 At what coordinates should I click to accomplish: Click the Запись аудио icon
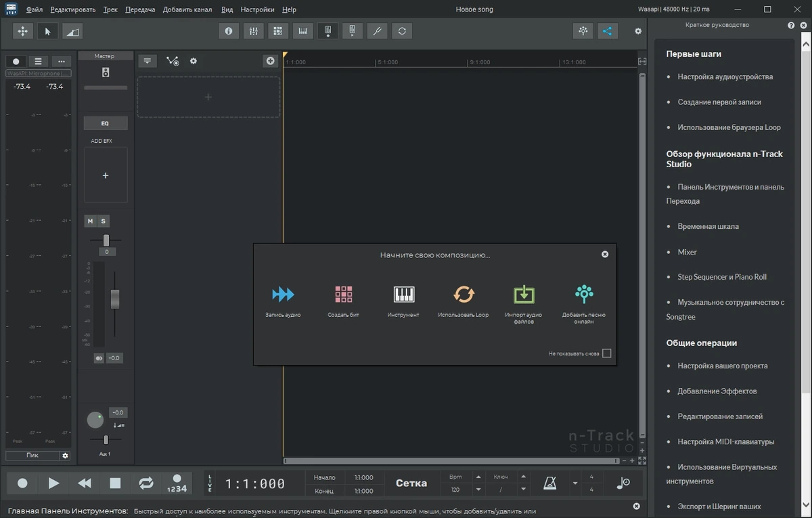point(283,294)
